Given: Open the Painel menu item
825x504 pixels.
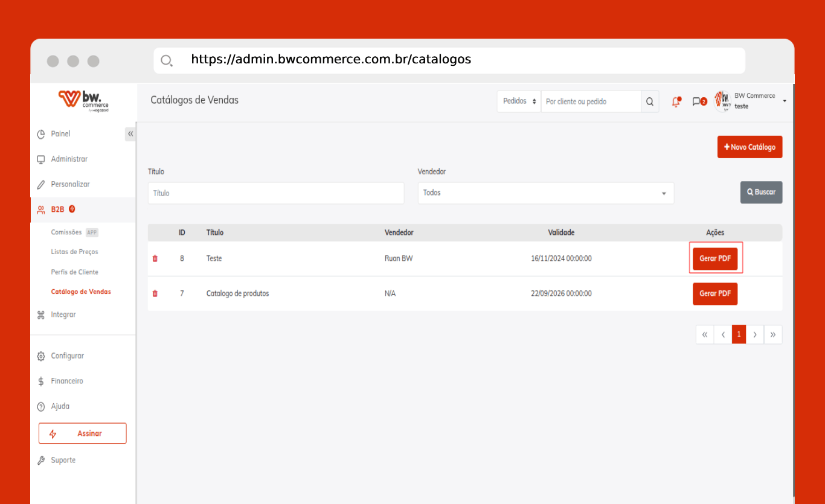Looking at the screenshot, I should tap(60, 134).
